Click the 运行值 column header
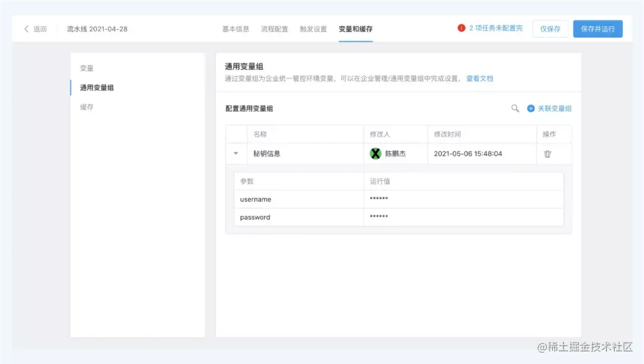 coord(379,181)
